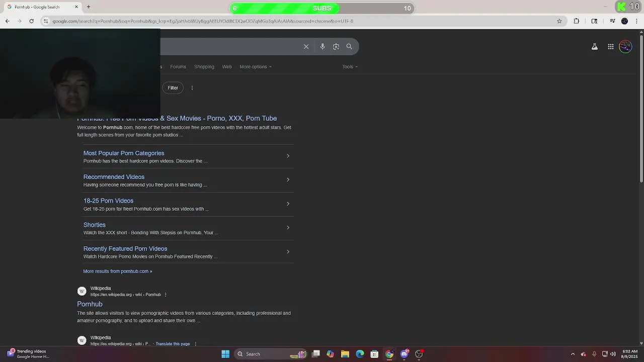Open the Chrome profile avatar in toolbar

tap(624, 21)
